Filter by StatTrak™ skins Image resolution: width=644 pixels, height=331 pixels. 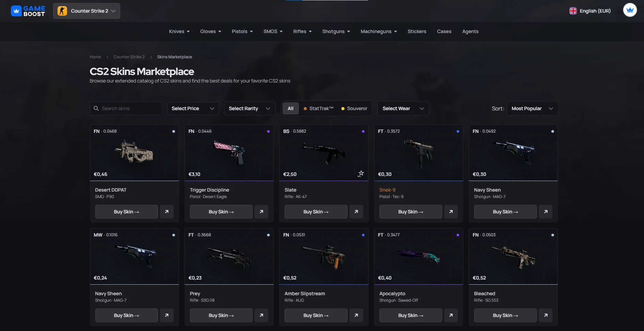(318, 108)
